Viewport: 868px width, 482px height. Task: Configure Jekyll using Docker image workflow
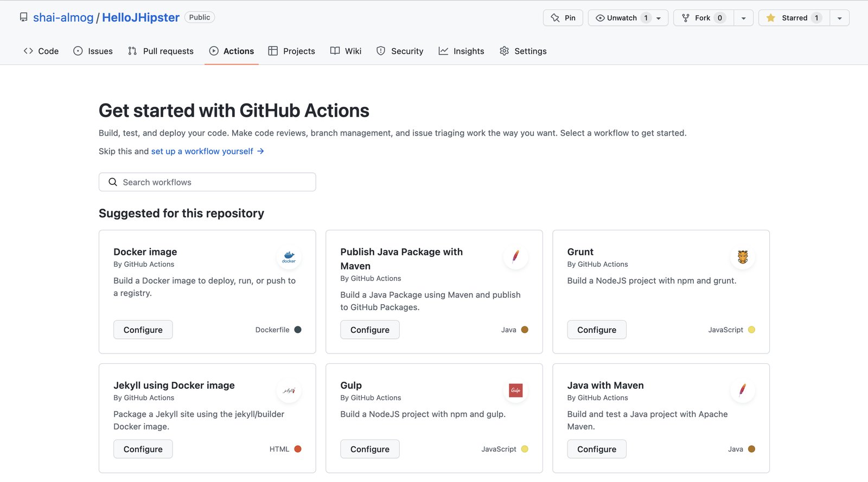143,449
